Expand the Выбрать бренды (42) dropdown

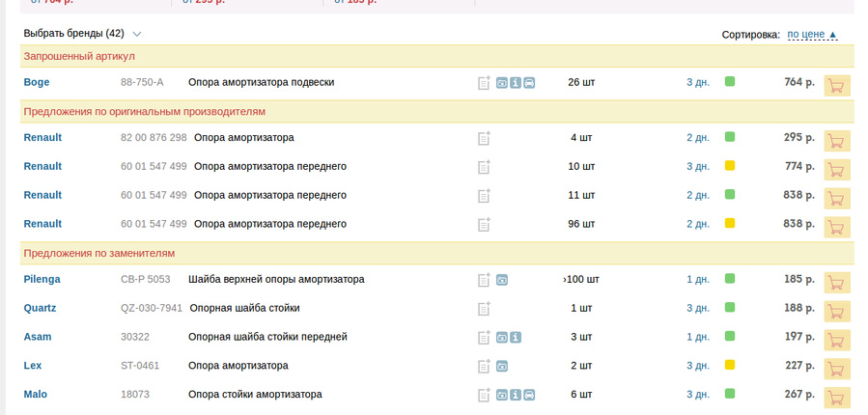82,34
